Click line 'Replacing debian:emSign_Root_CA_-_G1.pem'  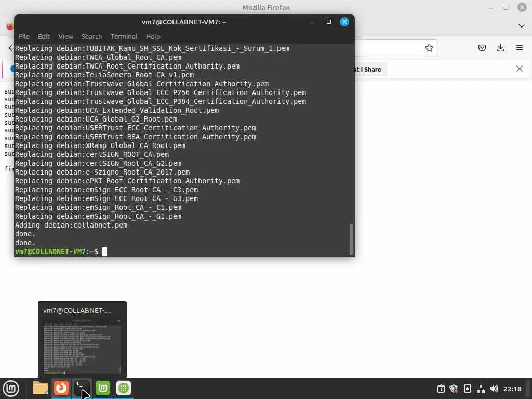click(x=98, y=217)
